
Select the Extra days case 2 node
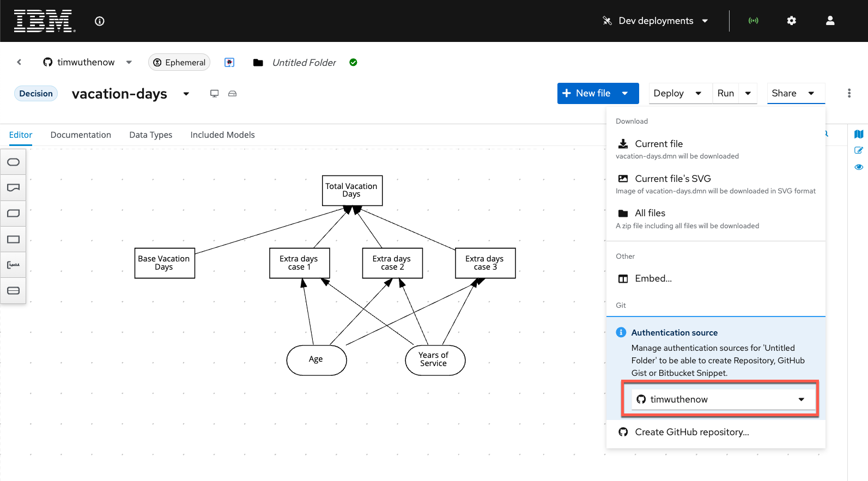[392, 263]
